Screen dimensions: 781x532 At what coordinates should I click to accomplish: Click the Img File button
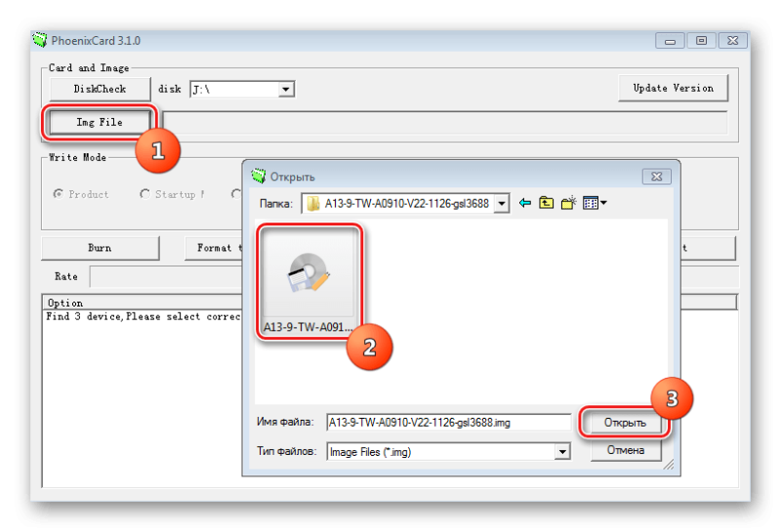[100, 122]
